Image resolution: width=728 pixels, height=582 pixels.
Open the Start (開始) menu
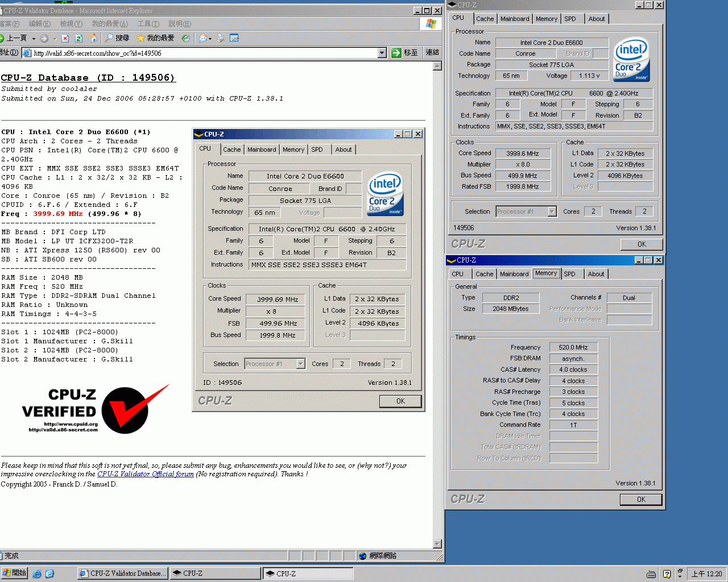14,573
